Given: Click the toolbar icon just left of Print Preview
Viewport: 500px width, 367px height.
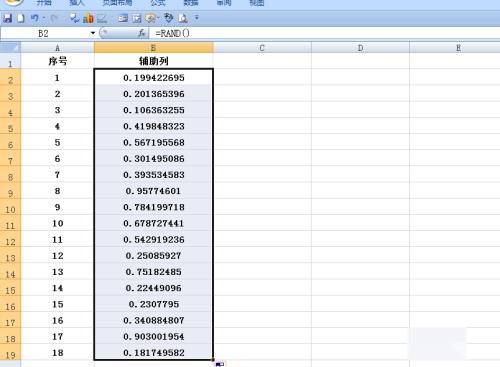Looking at the screenshot, I should 169,18.
